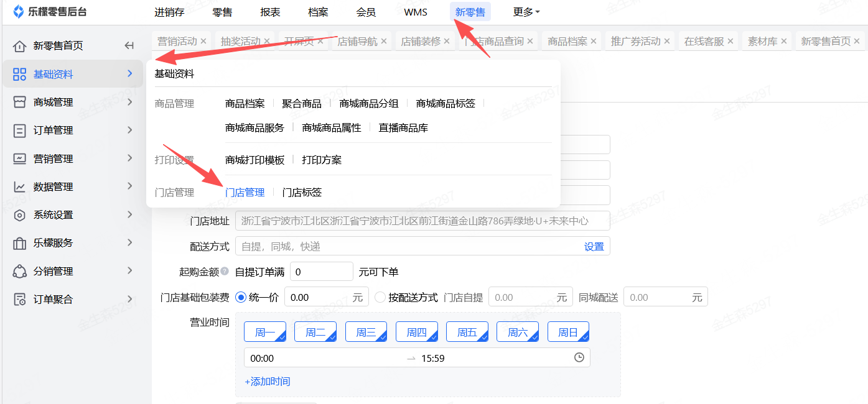The width and height of the screenshot is (868, 404).
Task: Click the 订单聚合 clipboard icon
Action: tap(20, 300)
